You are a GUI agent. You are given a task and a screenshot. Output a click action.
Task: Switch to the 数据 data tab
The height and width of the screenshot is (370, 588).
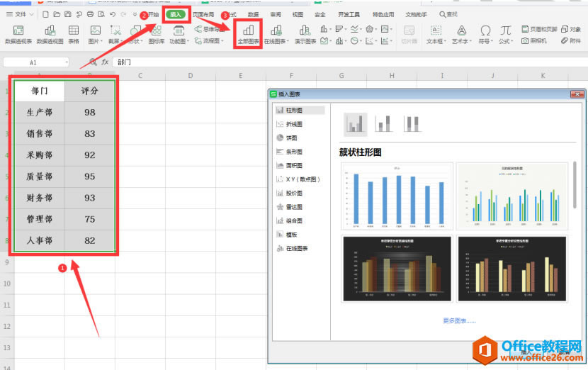click(x=253, y=14)
